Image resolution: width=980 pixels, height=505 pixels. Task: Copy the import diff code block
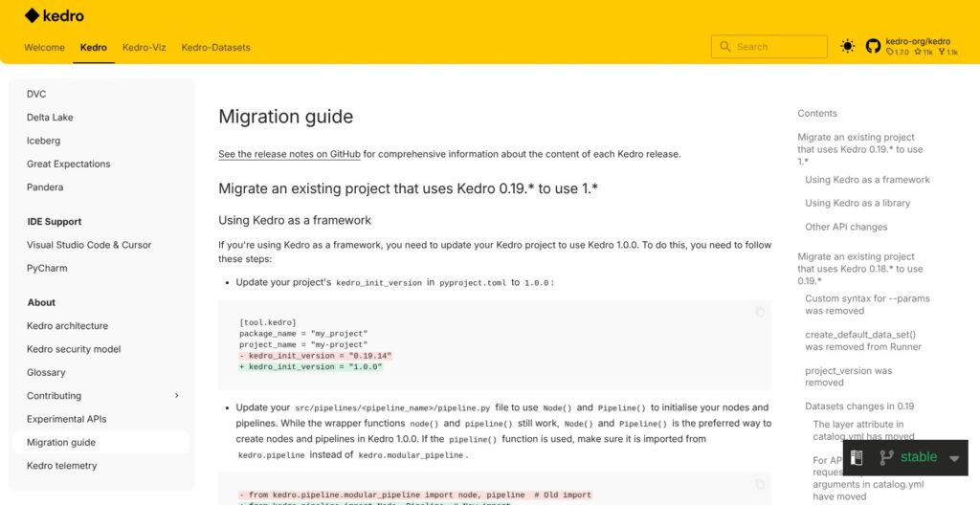click(x=759, y=484)
